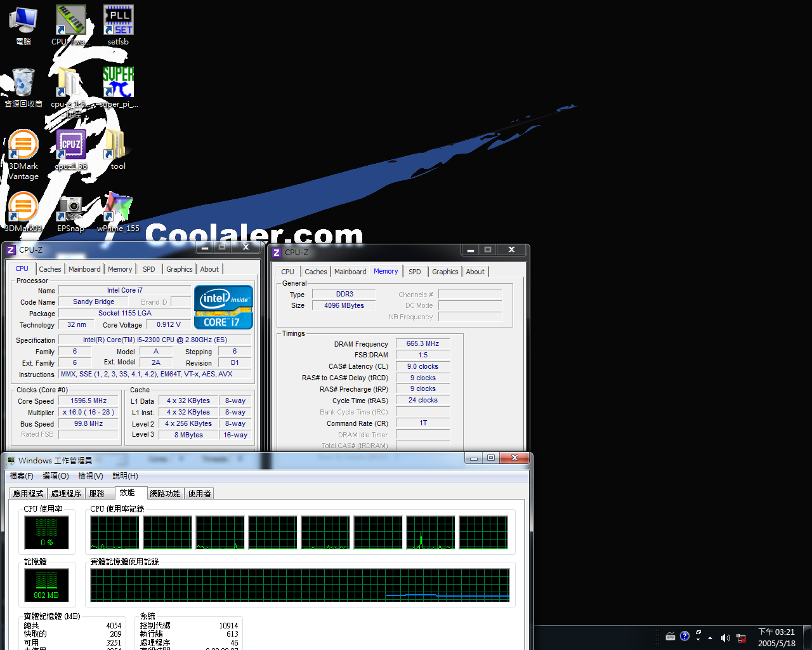
Task: Click the Bus Speed value 99.8 MHz
Action: tap(89, 424)
